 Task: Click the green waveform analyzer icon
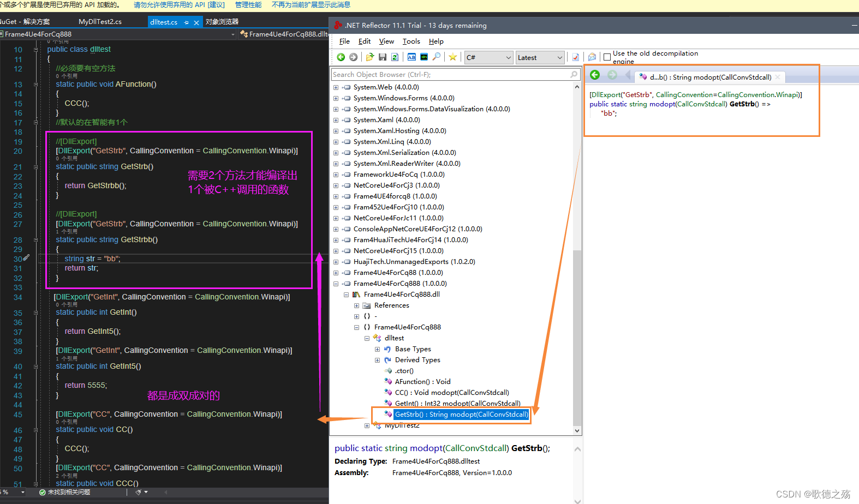pos(424,57)
